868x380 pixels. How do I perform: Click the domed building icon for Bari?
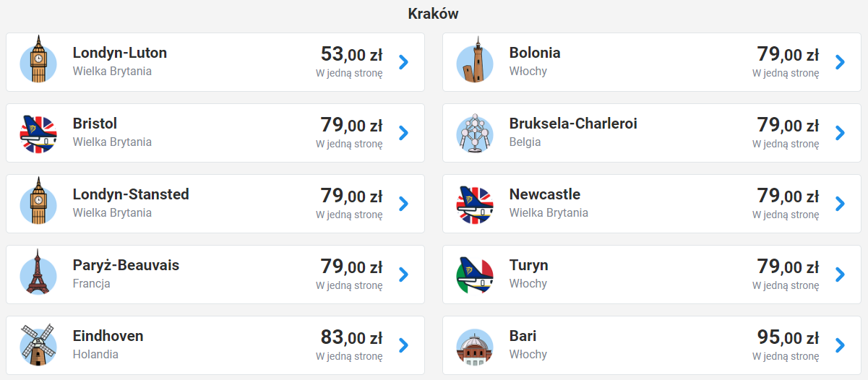click(x=474, y=345)
